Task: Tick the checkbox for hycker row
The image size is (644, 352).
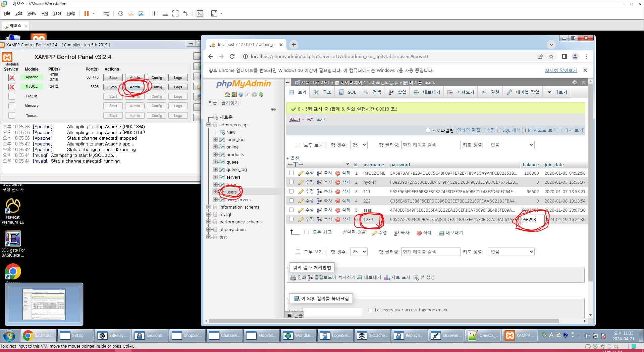Action: (x=291, y=182)
